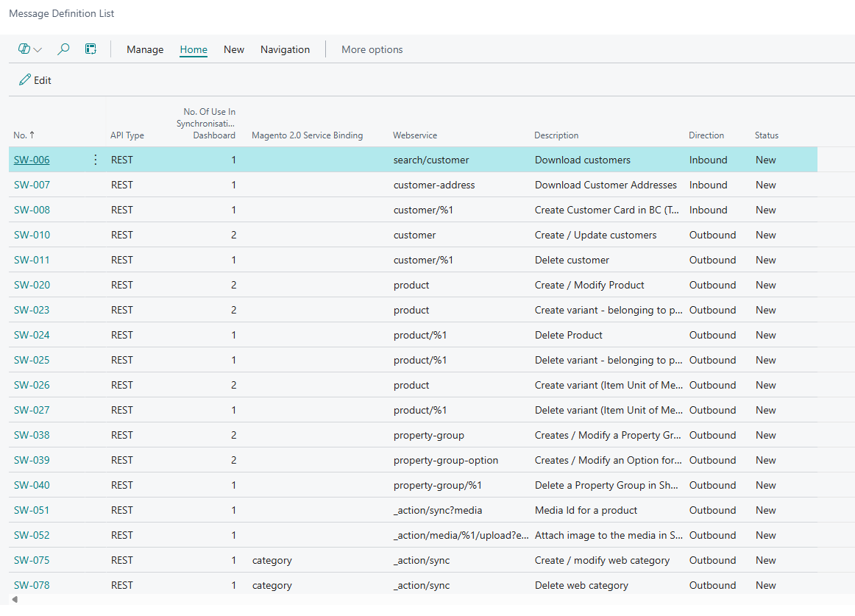The width and height of the screenshot is (855, 616).
Task: Open message definition SW-078
Action: tap(32, 585)
